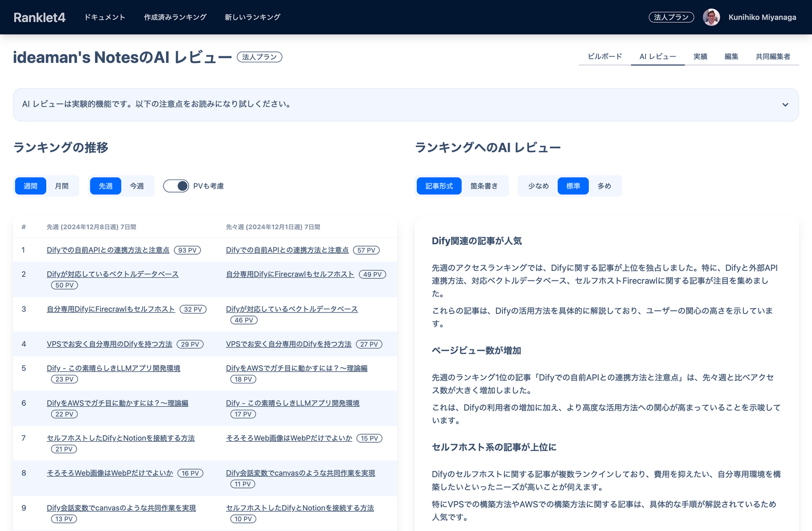Click the Ranklet4 logo
This screenshot has height=531, width=812.
pos(39,17)
